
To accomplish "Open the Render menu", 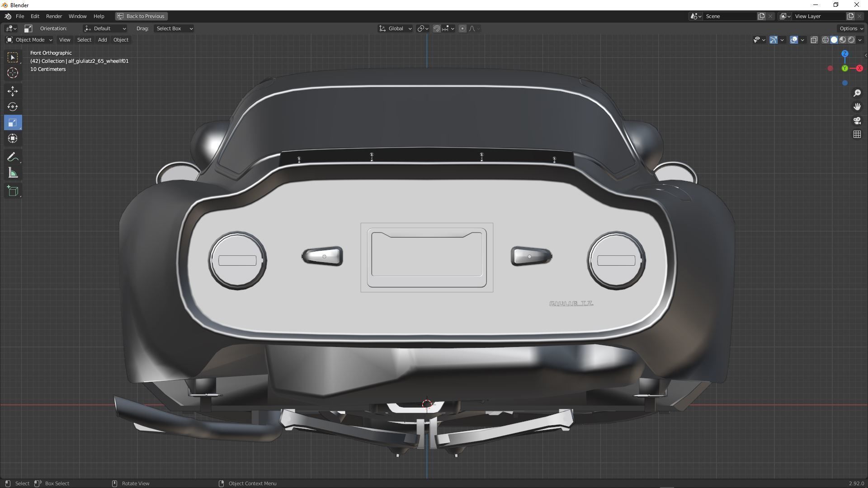I will click(x=54, y=16).
